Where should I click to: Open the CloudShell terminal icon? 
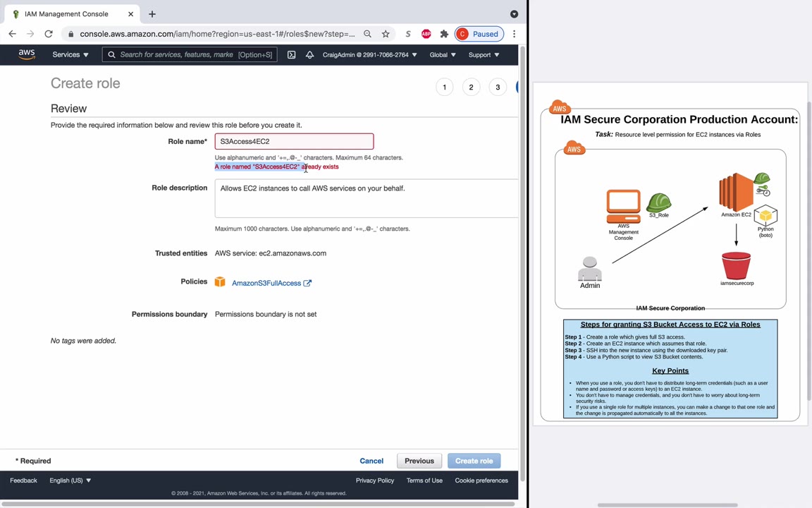coord(291,54)
